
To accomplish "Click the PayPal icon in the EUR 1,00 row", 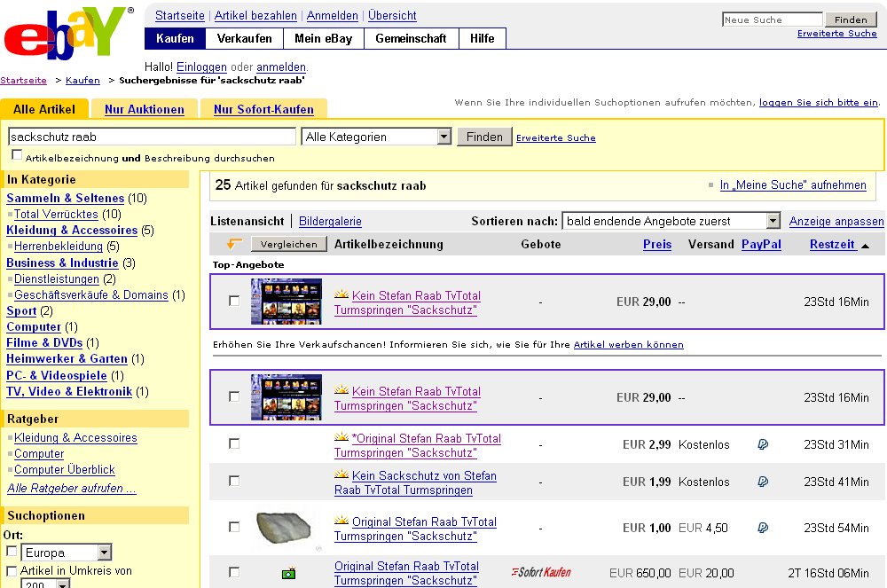I will [763, 528].
